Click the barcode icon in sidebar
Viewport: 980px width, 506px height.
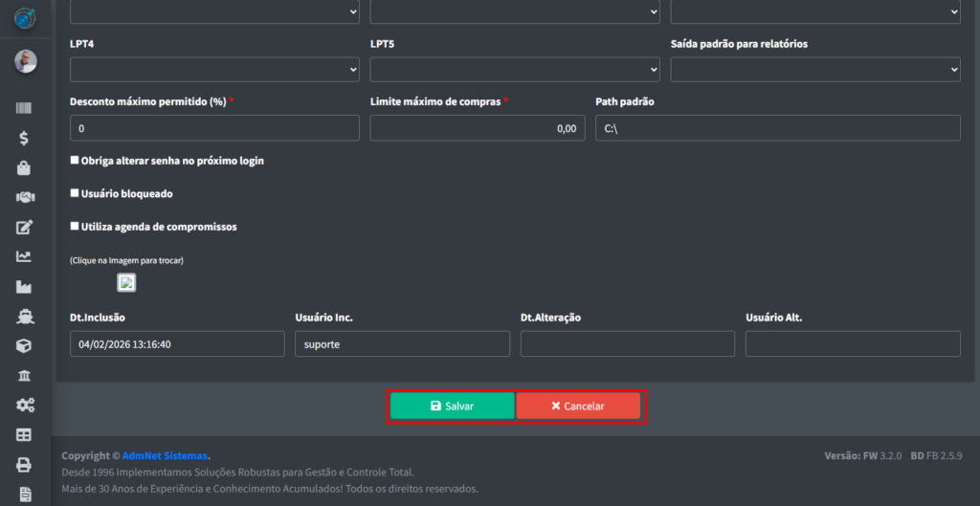[24, 109]
